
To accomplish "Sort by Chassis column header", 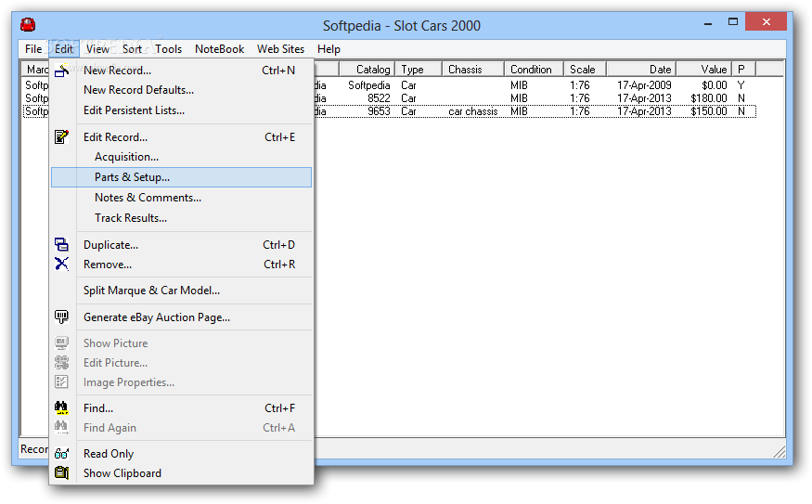I will 472,69.
